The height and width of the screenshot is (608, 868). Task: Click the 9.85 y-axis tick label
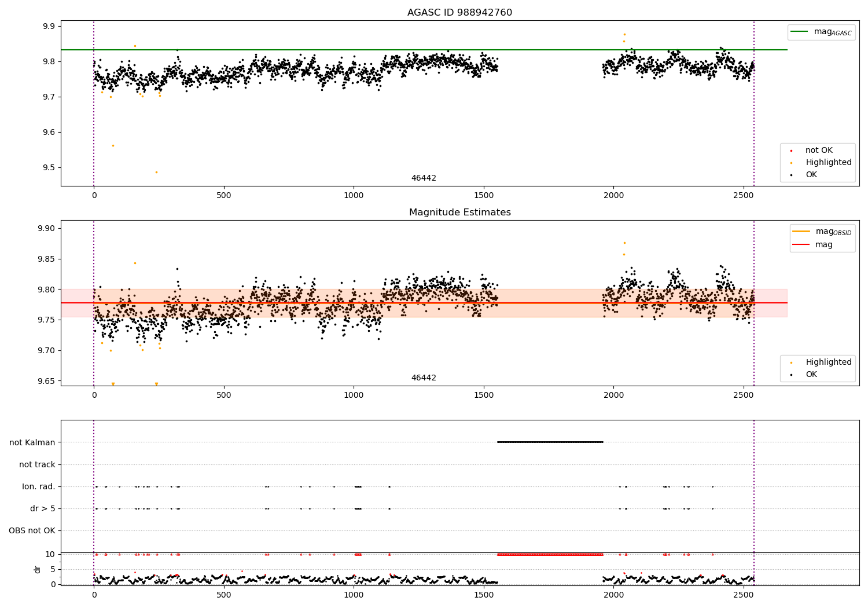click(47, 259)
